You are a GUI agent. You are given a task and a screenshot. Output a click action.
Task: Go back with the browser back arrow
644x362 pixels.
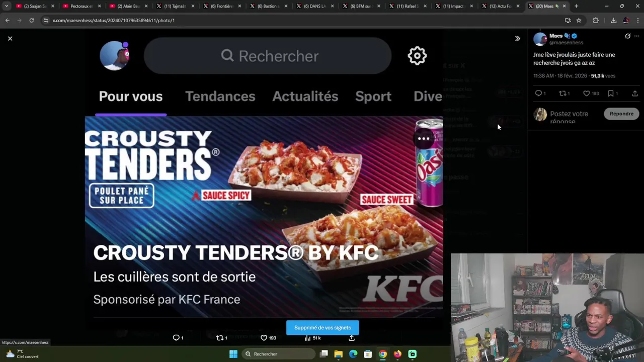[7, 20]
